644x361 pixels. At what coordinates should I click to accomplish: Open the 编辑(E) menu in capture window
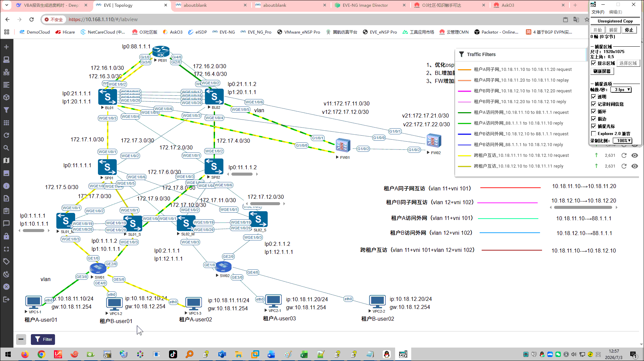[x=615, y=12]
